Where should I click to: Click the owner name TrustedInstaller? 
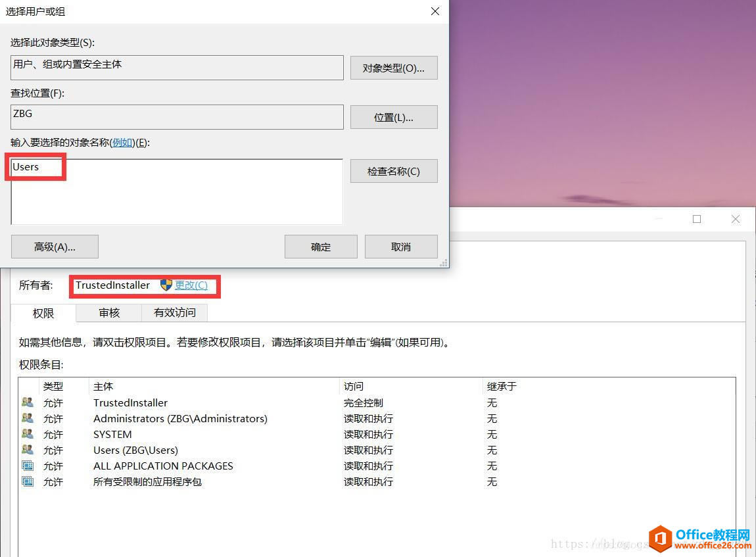click(x=113, y=285)
